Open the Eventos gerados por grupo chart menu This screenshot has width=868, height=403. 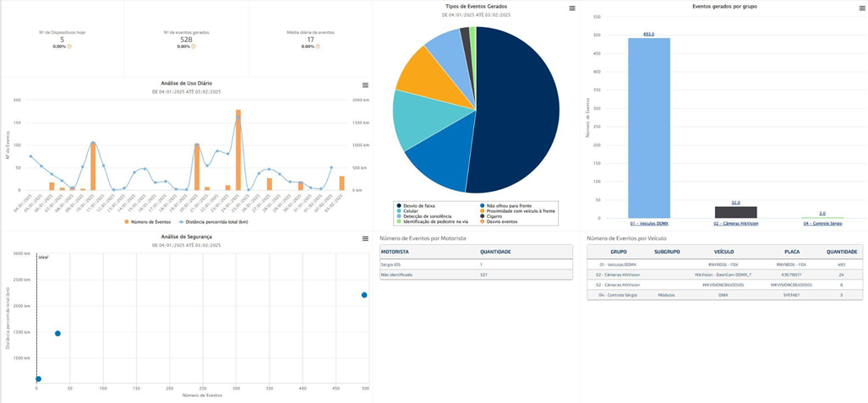(x=862, y=8)
